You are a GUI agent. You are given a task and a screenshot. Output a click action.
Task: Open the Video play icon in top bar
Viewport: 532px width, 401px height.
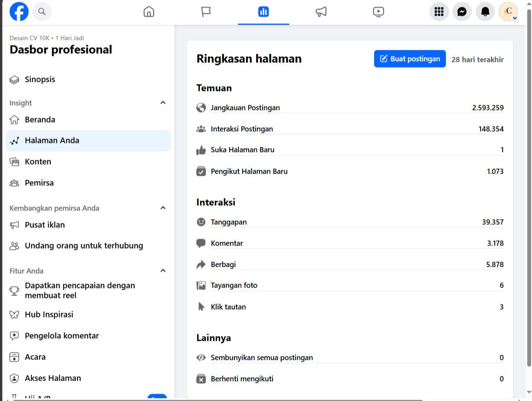coord(378,12)
